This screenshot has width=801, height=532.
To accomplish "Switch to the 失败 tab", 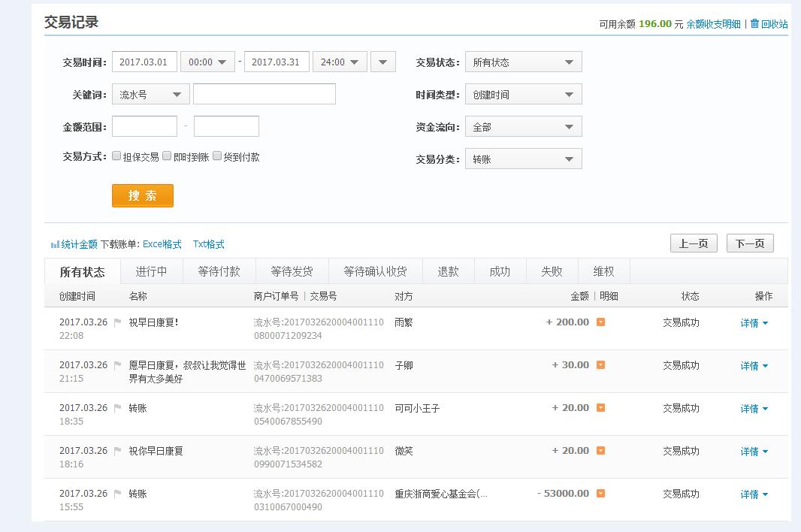I will click(x=552, y=271).
